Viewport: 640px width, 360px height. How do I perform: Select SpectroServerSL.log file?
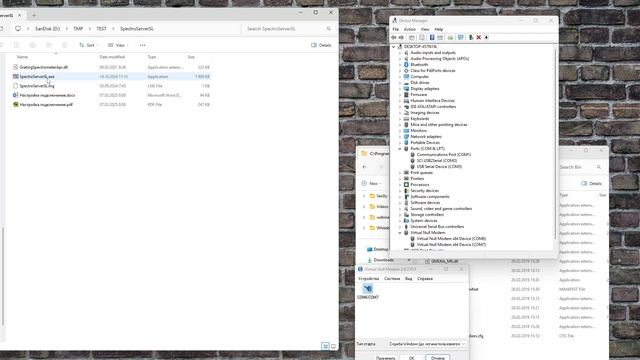[x=37, y=86]
